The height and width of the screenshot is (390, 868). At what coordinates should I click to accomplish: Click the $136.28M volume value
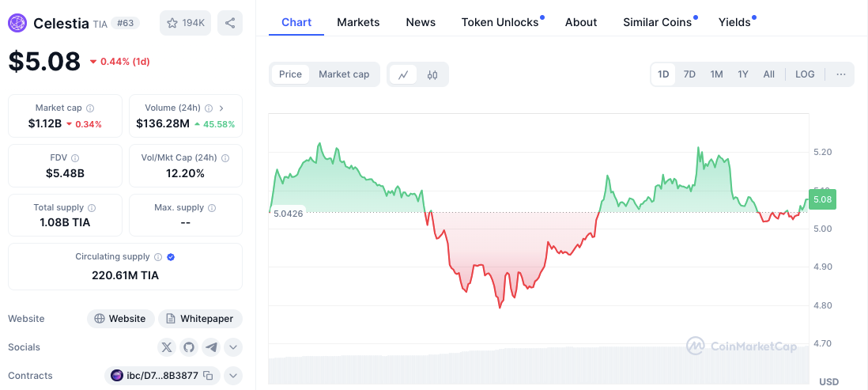(x=163, y=123)
